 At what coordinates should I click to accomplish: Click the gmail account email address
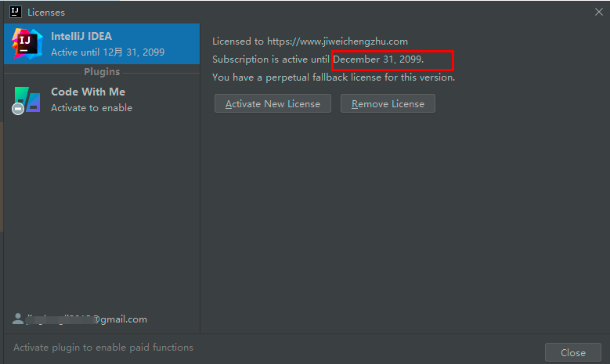pyautogui.click(x=86, y=319)
